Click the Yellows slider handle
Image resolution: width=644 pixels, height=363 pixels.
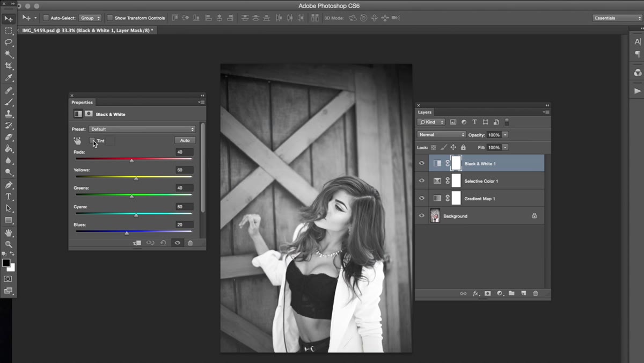tap(136, 179)
